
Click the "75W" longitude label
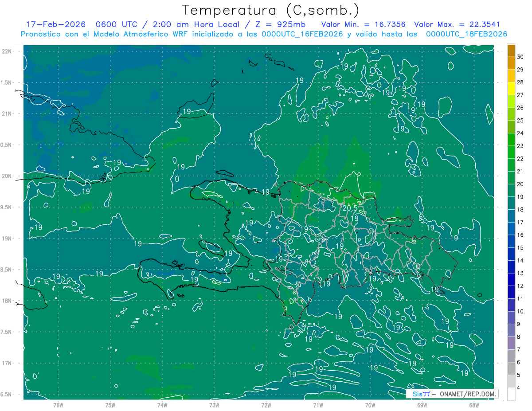110,405
